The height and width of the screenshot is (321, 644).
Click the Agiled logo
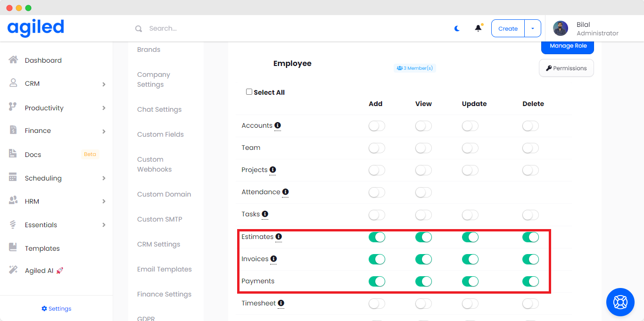click(36, 28)
